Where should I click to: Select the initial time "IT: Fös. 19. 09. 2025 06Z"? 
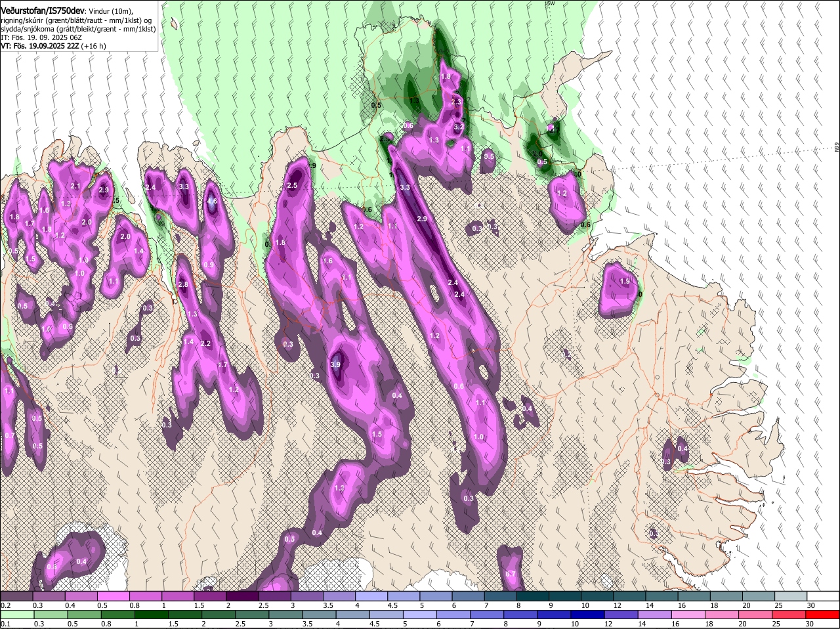click(x=41, y=37)
